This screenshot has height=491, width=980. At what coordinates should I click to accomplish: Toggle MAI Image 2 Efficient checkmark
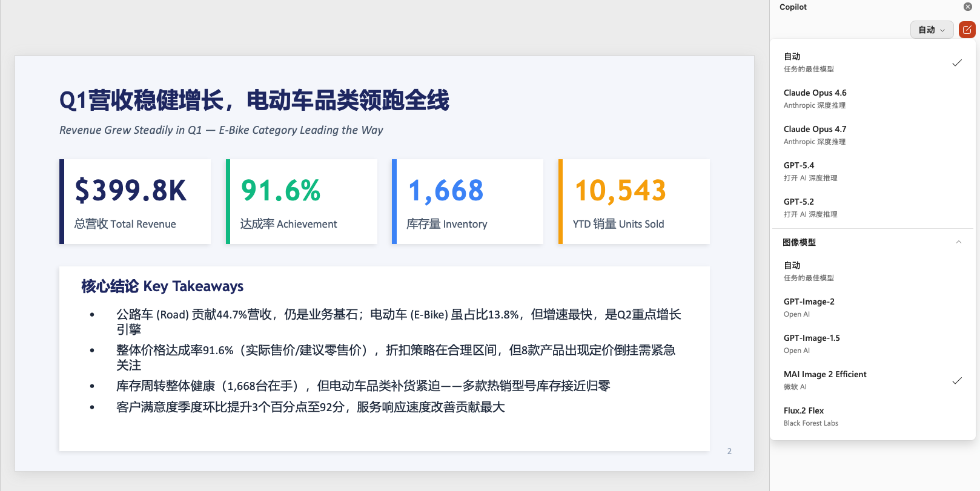[957, 381]
